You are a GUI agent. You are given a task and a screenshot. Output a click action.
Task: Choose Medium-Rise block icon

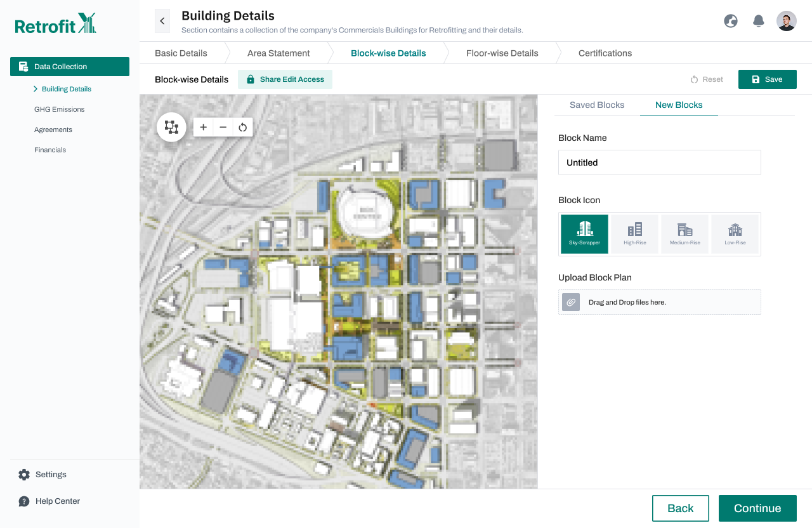(x=684, y=234)
